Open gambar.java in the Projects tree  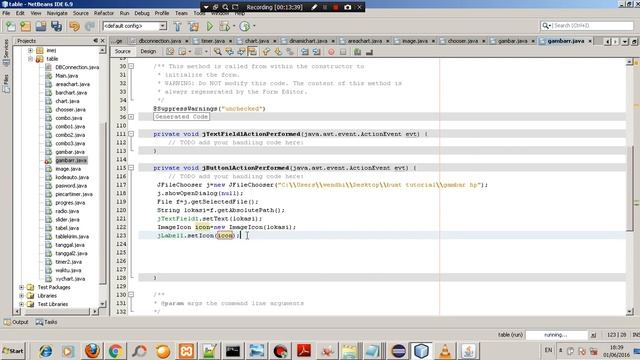pos(70,152)
